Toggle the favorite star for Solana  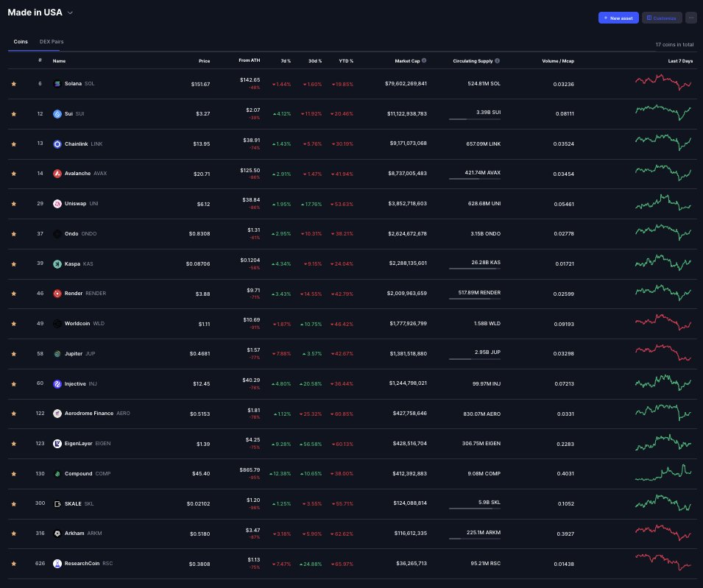point(14,84)
